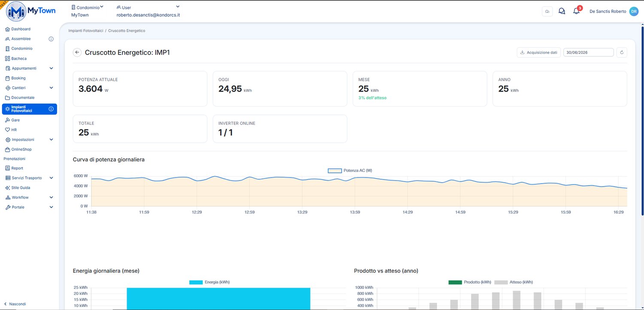This screenshot has height=310, width=644.
Task: Click the Atteso (kWh) grey legend swatch
Action: click(501, 282)
